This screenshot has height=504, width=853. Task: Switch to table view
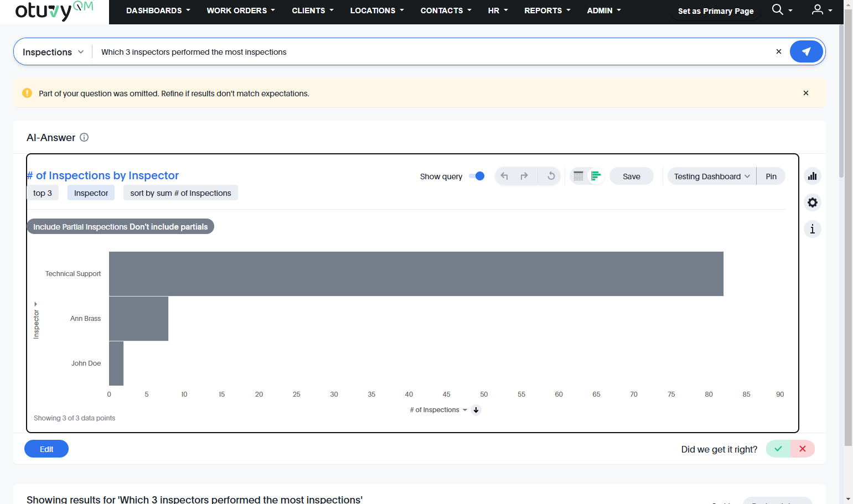coord(578,176)
